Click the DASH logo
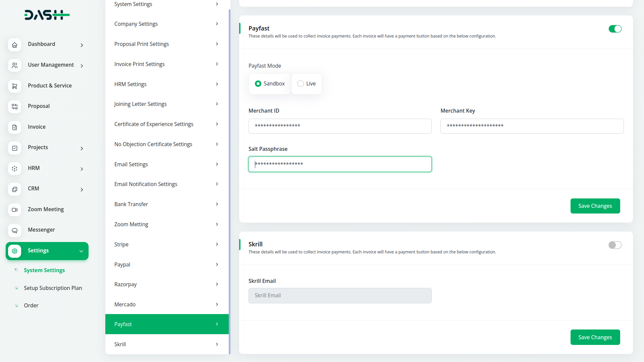 coord(47,15)
